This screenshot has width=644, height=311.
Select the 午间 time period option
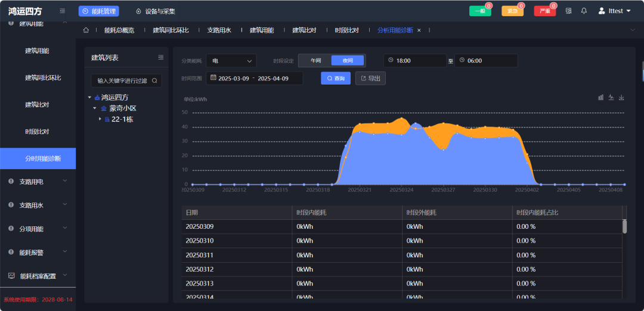(x=315, y=61)
